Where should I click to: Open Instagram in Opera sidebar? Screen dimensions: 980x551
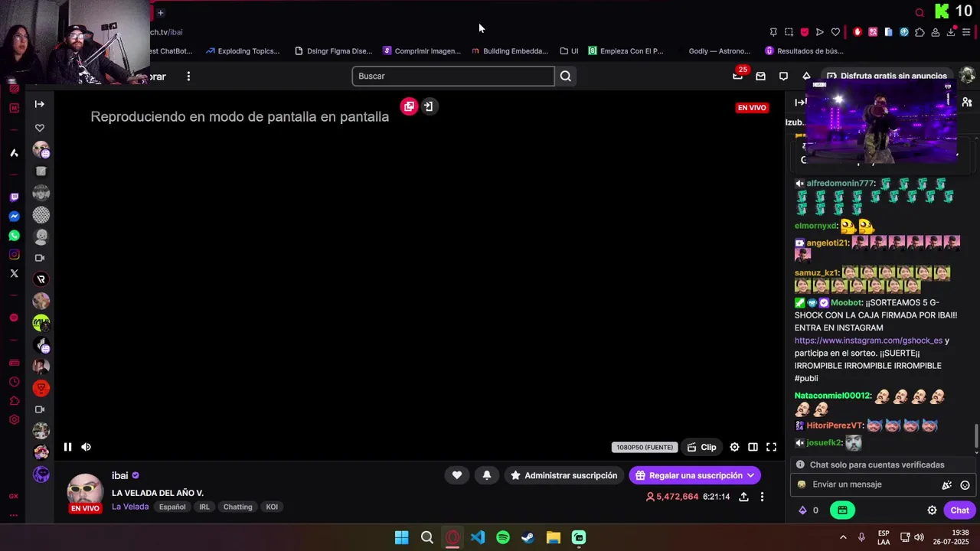pos(14,255)
